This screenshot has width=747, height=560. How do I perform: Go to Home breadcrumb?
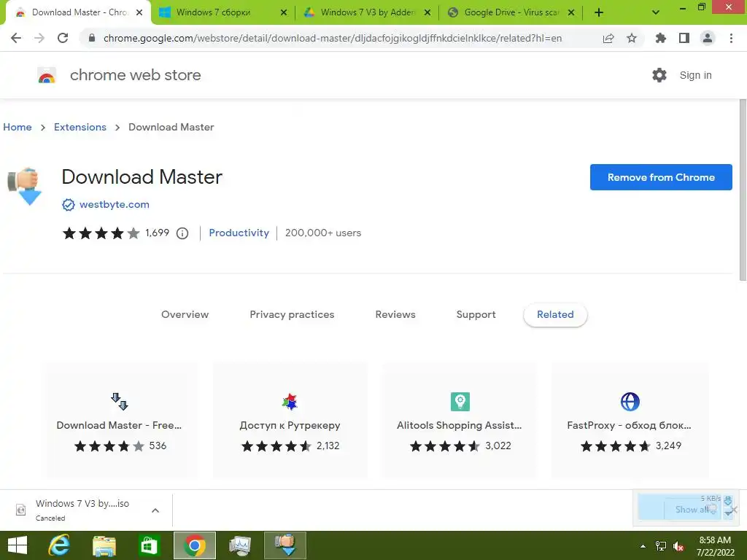18,127
